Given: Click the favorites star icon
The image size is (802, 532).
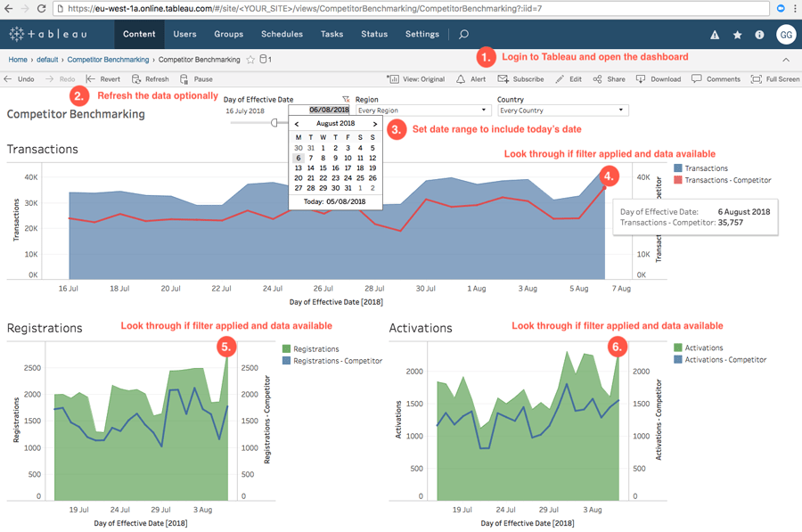Looking at the screenshot, I should [736, 34].
